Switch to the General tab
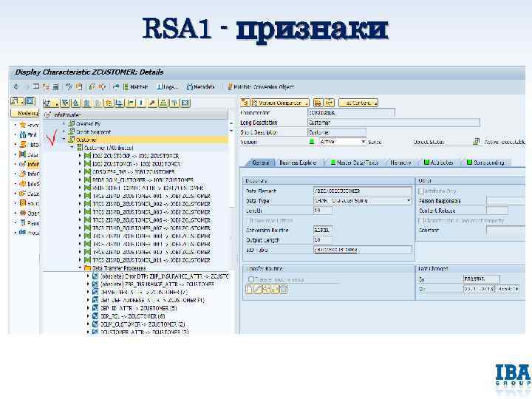Screen dimensions: 532x399 click(261, 163)
